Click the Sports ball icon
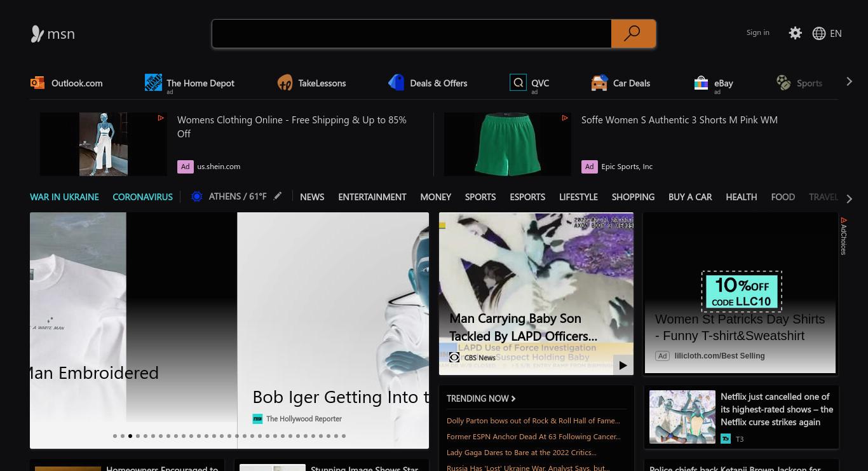Image resolution: width=868 pixels, height=471 pixels. 783,83
